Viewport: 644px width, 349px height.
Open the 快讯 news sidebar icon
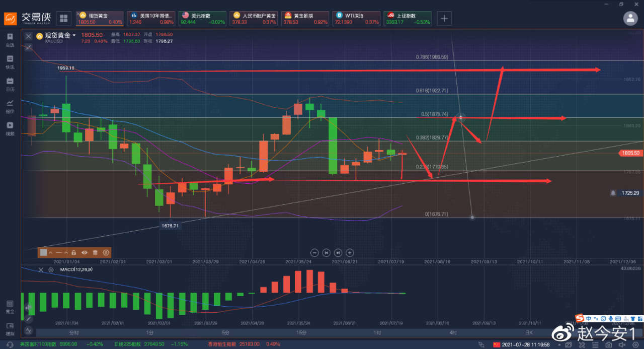pos(10,62)
